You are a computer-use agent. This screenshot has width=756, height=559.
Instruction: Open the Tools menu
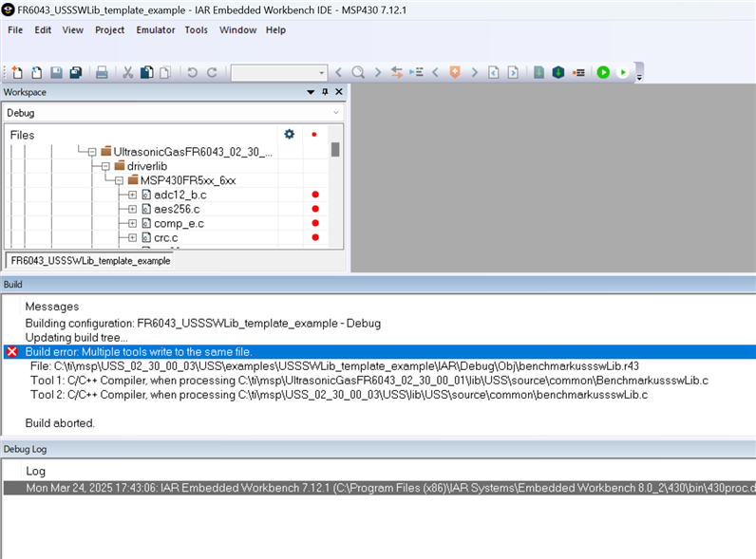point(197,29)
